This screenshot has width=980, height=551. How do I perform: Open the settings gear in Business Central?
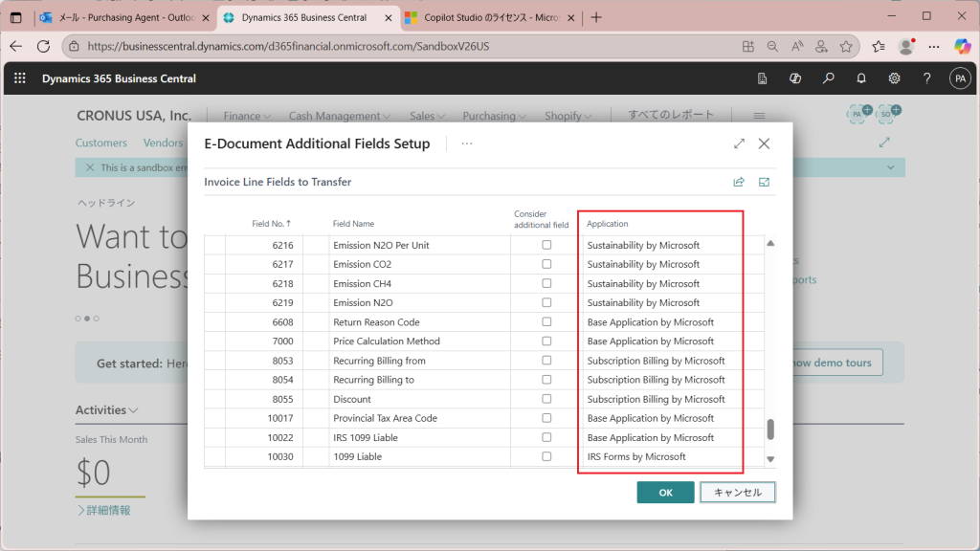(x=895, y=78)
